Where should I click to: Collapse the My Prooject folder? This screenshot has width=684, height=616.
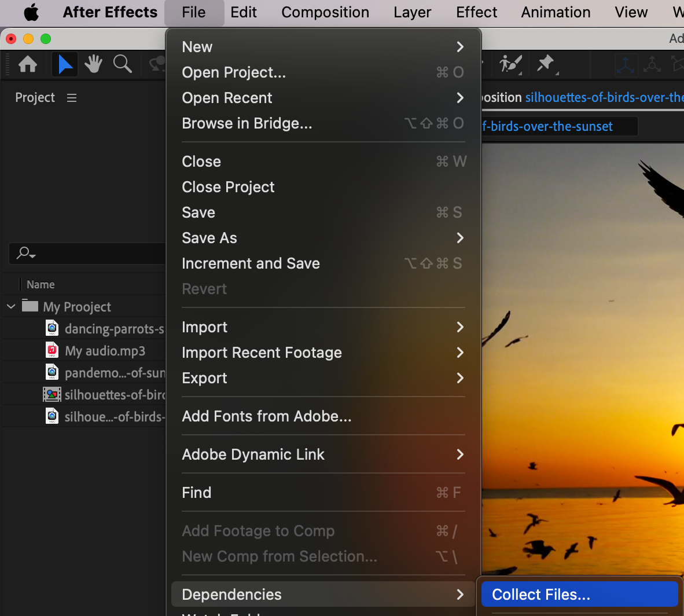[x=11, y=306]
